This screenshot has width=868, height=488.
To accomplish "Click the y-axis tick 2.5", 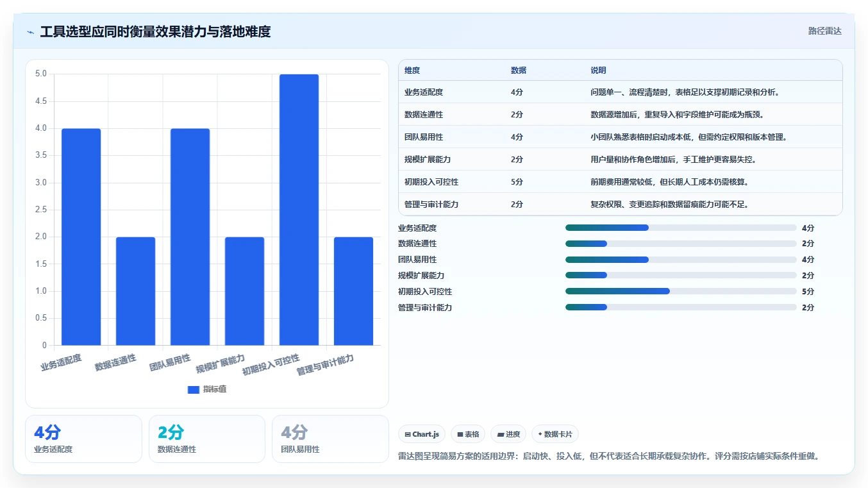I will (40, 210).
